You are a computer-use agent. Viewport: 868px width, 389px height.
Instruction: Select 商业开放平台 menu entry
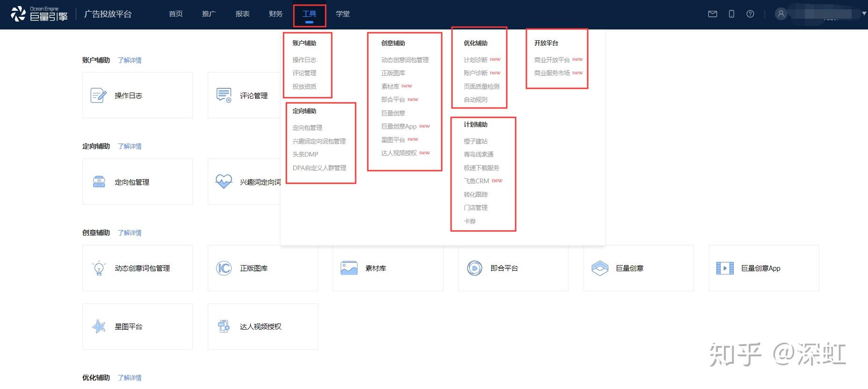pos(552,60)
